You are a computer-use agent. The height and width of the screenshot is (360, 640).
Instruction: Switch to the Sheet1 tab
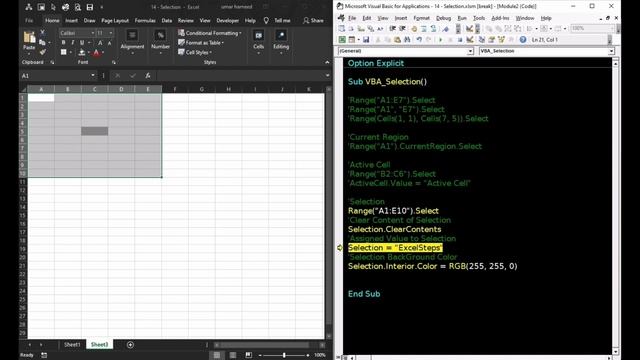(x=72, y=345)
